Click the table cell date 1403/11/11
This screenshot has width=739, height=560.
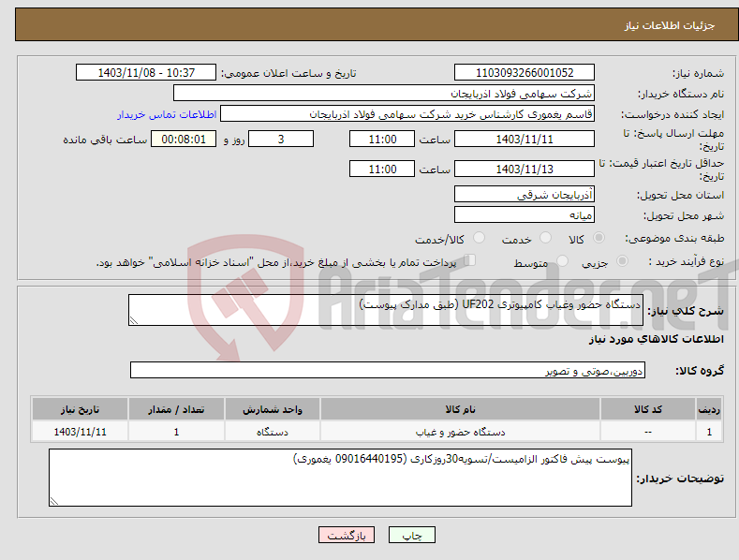click(x=81, y=432)
